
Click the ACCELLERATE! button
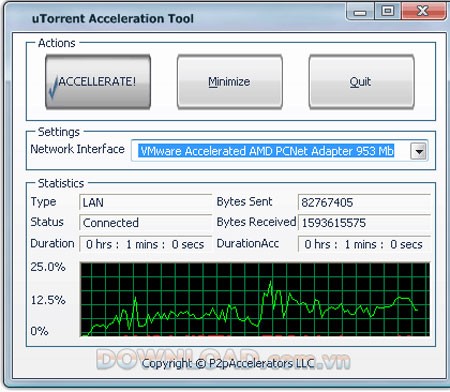click(98, 82)
